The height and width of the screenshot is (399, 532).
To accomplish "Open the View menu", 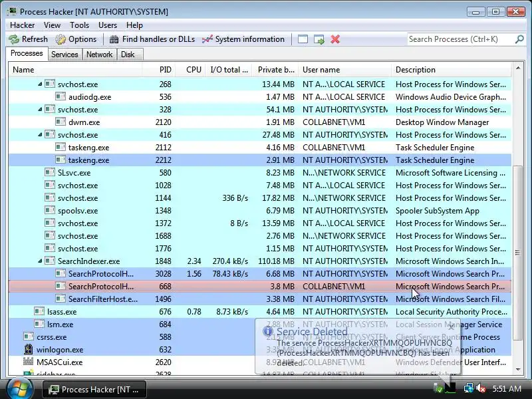I will [53, 25].
